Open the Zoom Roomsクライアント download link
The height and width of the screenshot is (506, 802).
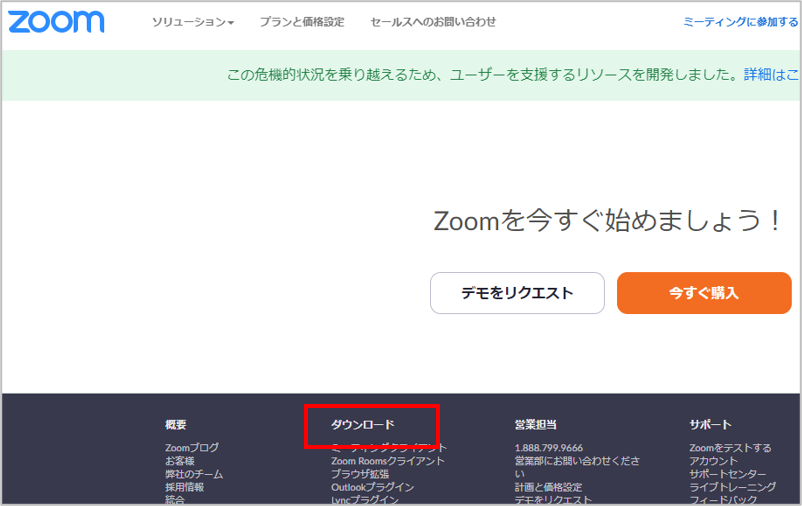[x=388, y=461]
